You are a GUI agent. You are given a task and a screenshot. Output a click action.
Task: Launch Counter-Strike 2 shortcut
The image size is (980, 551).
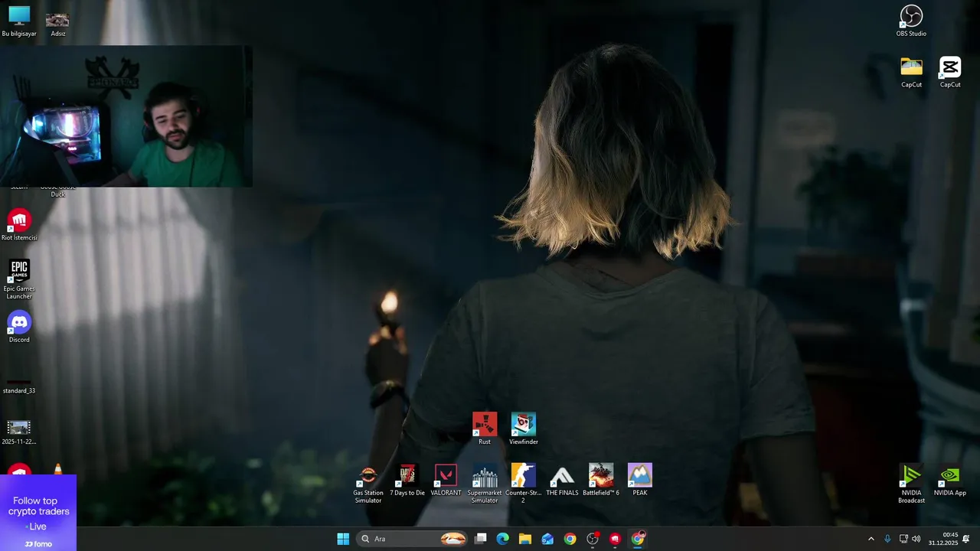pos(524,484)
